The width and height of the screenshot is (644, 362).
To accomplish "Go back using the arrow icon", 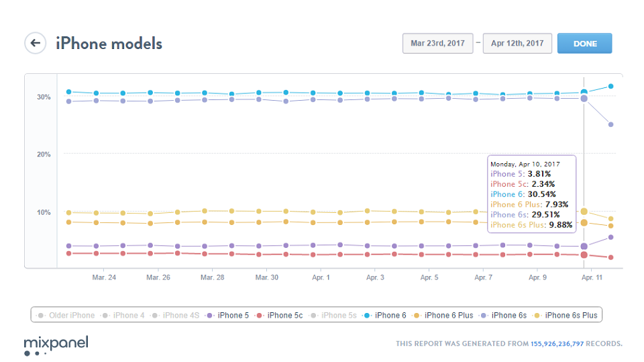I will coord(36,43).
